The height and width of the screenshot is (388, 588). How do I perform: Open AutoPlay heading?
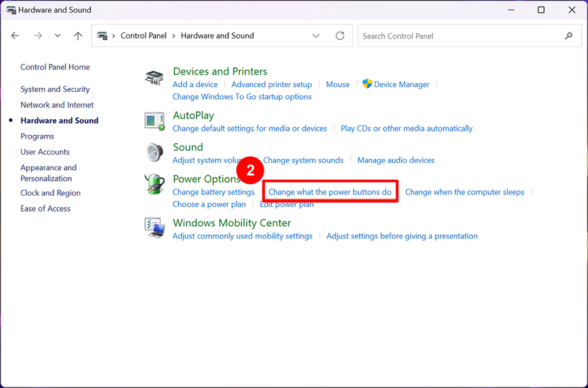pyautogui.click(x=194, y=116)
